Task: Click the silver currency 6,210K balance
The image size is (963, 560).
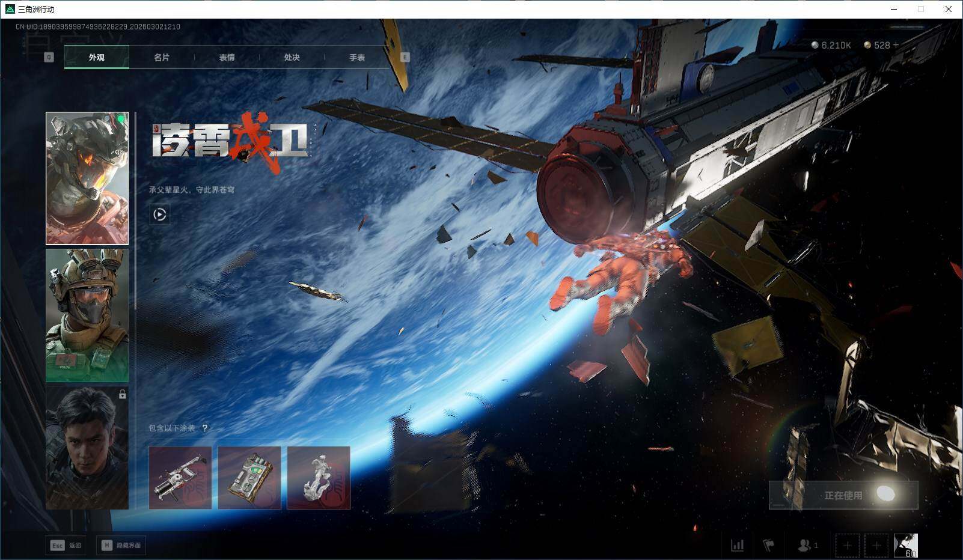Action: tap(831, 45)
